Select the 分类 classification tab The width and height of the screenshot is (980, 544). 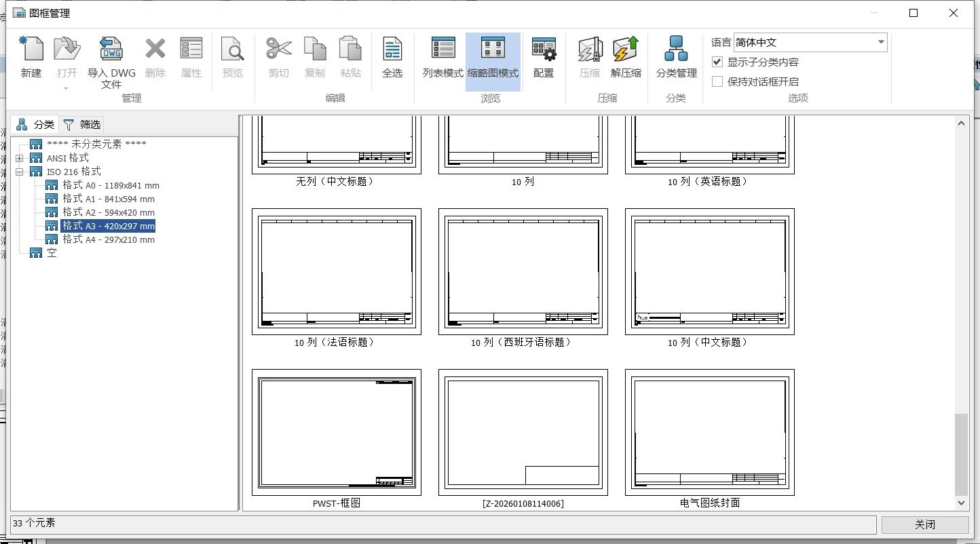point(35,125)
